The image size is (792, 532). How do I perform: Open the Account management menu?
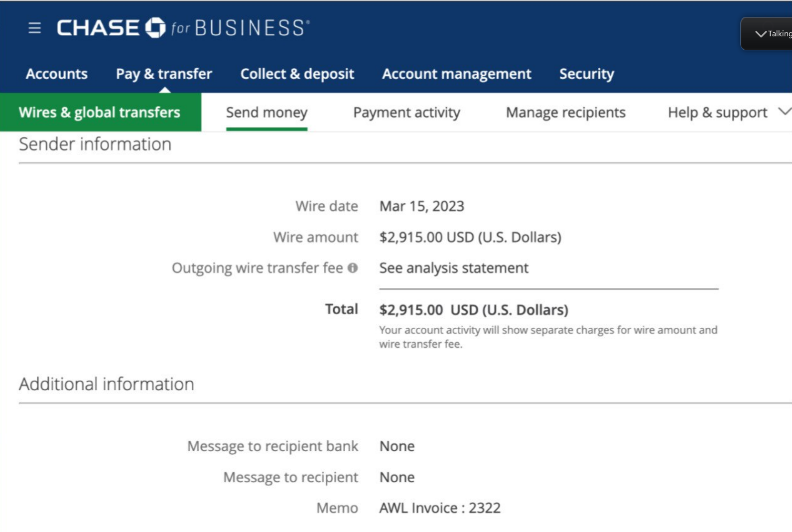(x=457, y=74)
